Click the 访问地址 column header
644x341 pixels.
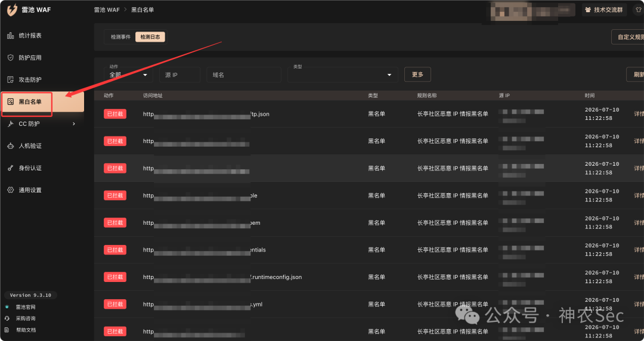pos(153,95)
